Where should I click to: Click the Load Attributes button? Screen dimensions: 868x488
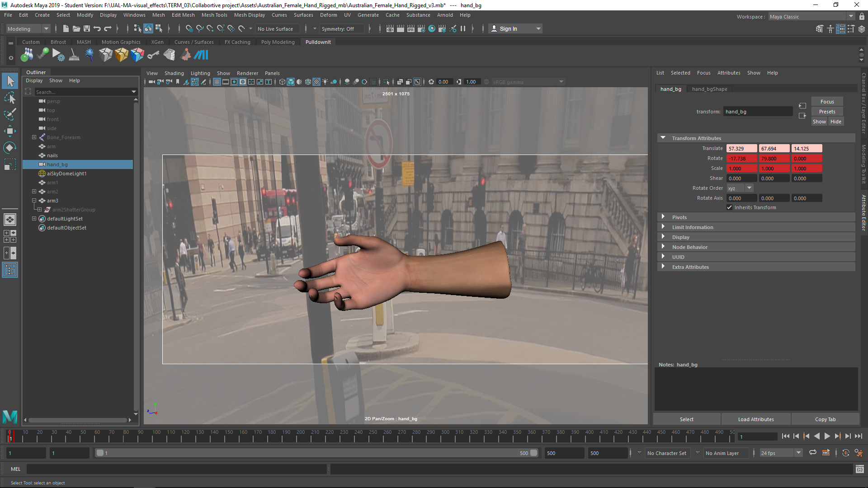755,419
